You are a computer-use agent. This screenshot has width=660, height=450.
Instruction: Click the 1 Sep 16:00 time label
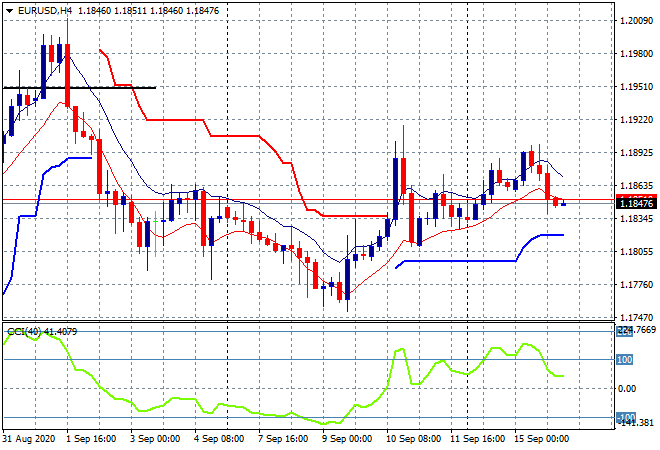[91, 439]
